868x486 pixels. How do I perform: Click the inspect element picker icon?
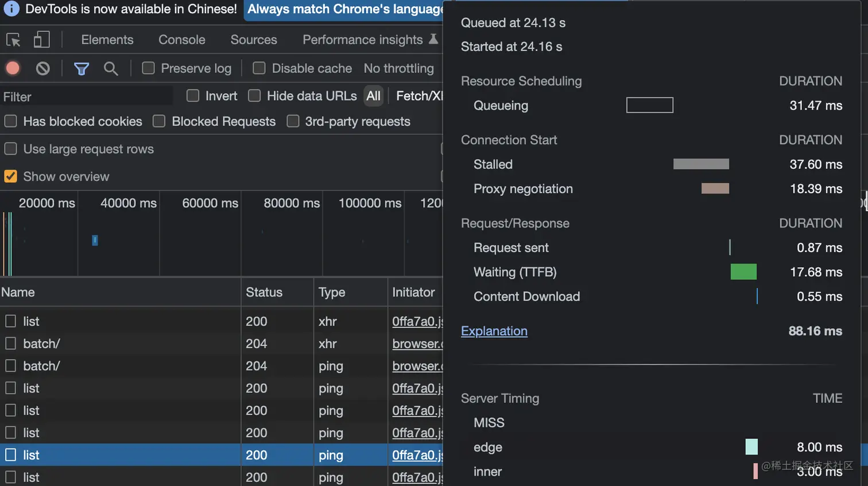[x=13, y=40]
